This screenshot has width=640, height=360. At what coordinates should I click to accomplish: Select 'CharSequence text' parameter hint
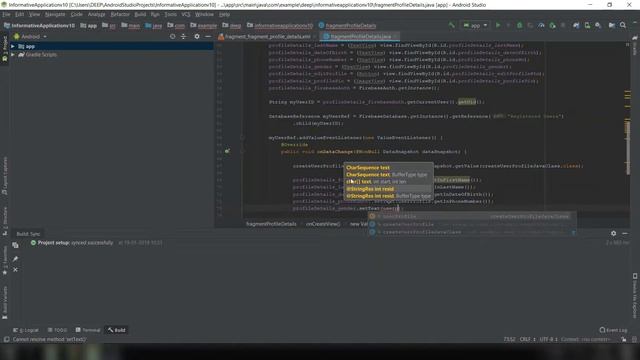[x=368, y=167]
